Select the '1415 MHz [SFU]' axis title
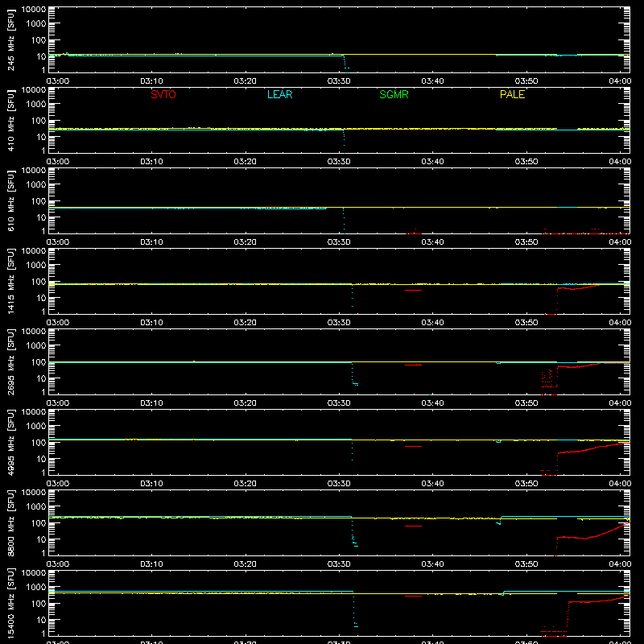644x644 pixels. pos(10,282)
